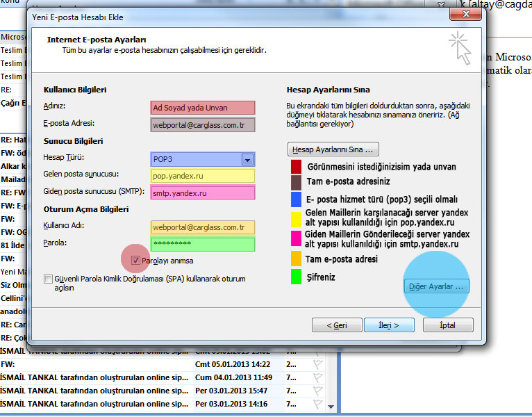The image size is (532, 417).
Task: Click the yellow legend swatch for pop.yandex.ru
Action: click(296, 220)
